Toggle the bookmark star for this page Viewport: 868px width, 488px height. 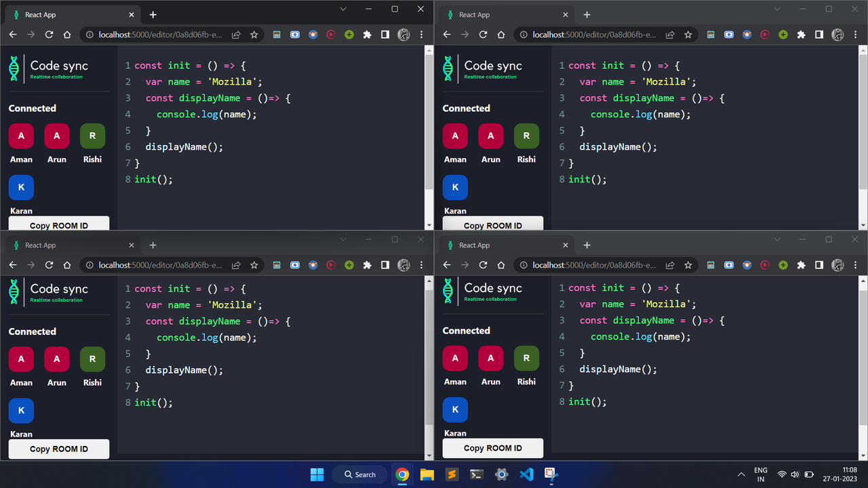[254, 35]
